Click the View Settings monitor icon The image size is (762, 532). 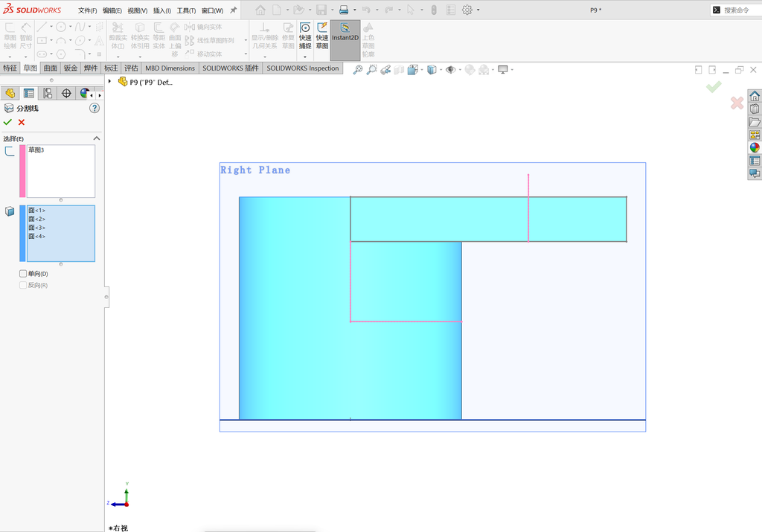point(503,70)
